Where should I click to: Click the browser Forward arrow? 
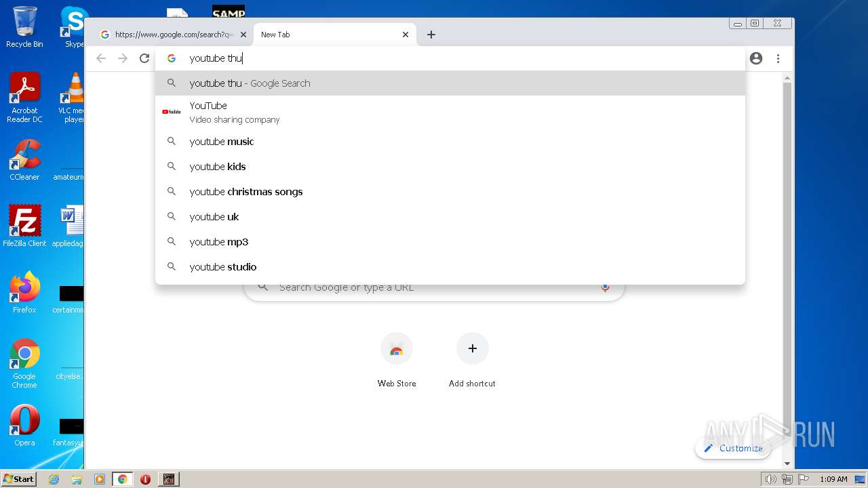123,58
